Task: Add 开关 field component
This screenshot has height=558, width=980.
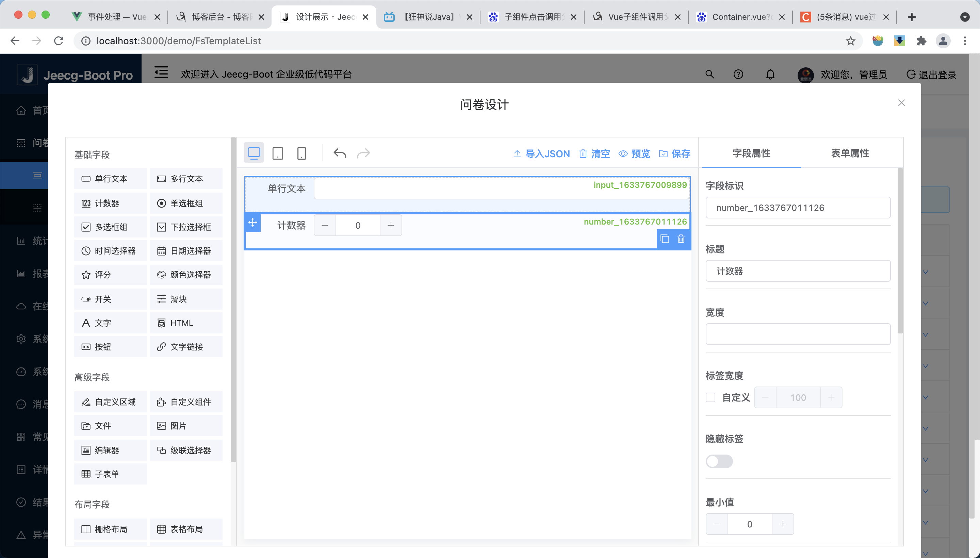Action: point(110,299)
